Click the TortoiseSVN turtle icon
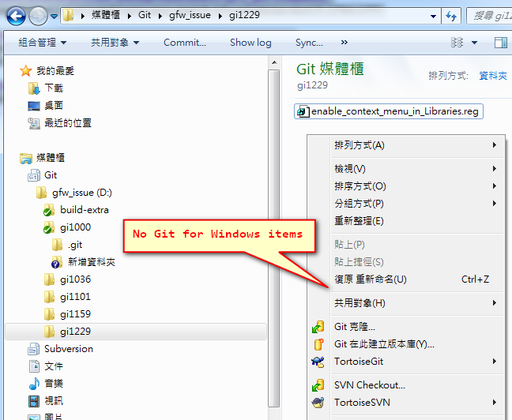The width and height of the screenshot is (512, 420). (318, 403)
